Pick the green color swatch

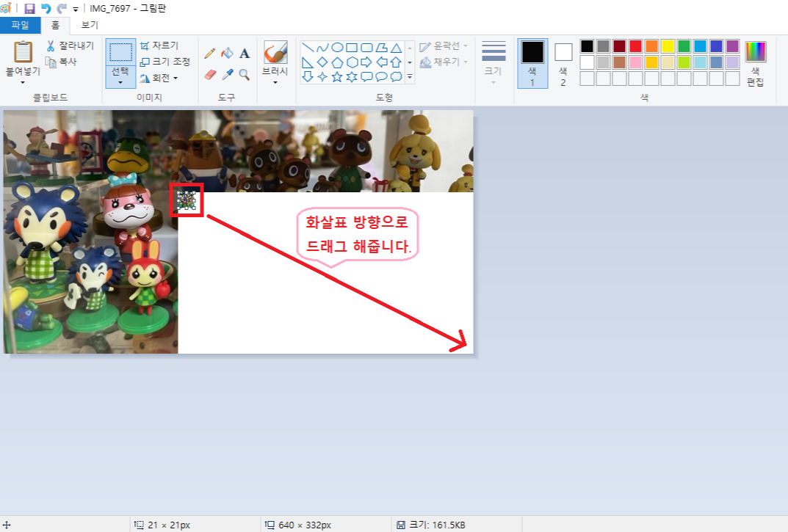click(x=684, y=46)
